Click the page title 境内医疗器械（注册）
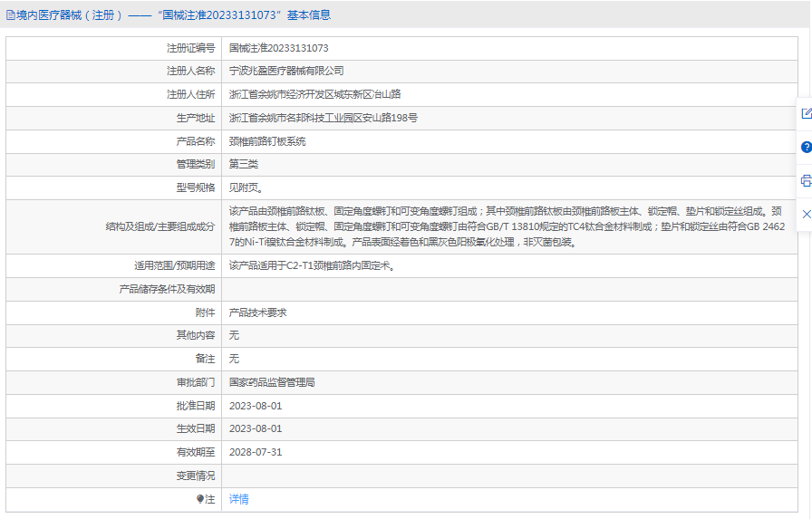812x519 pixels. click(x=70, y=15)
